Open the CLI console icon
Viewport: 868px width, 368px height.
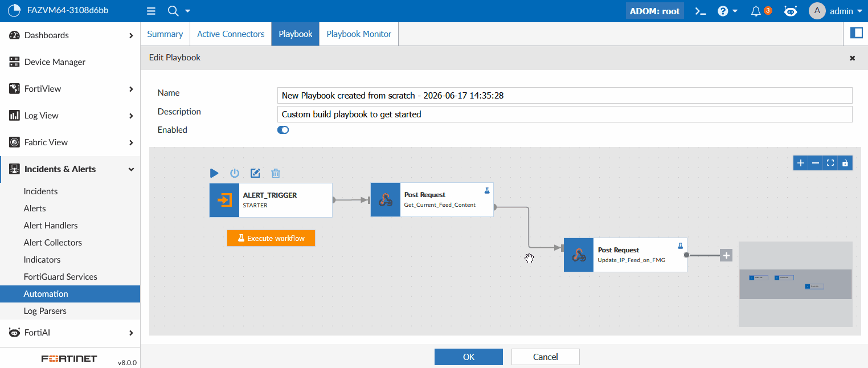coord(701,11)
